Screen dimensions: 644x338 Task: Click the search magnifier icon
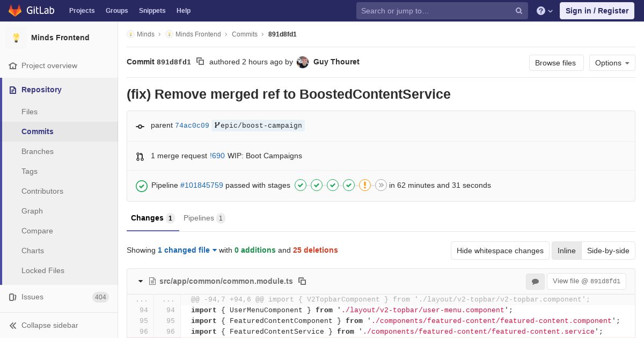click(x=519, y=11)
